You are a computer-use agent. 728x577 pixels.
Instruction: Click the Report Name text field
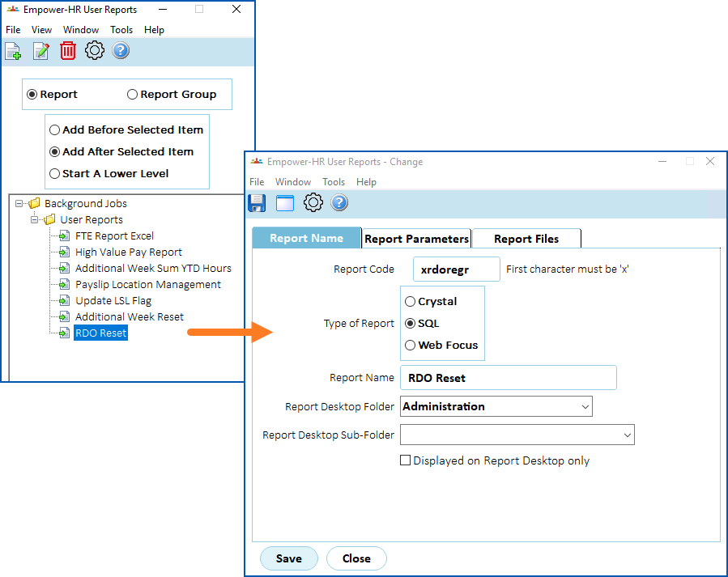click(509, 378)
